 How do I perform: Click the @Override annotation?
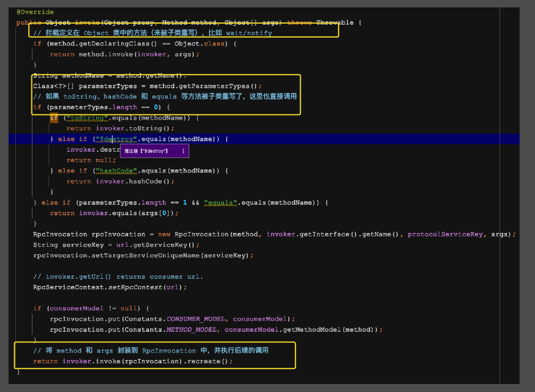tap(35, 12)
